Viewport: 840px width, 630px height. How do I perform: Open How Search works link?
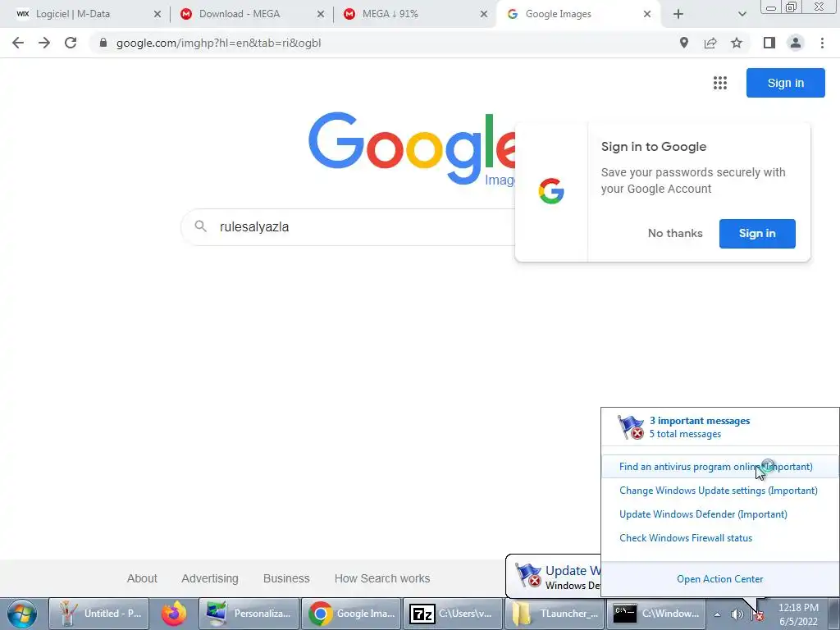coord(382,578)
